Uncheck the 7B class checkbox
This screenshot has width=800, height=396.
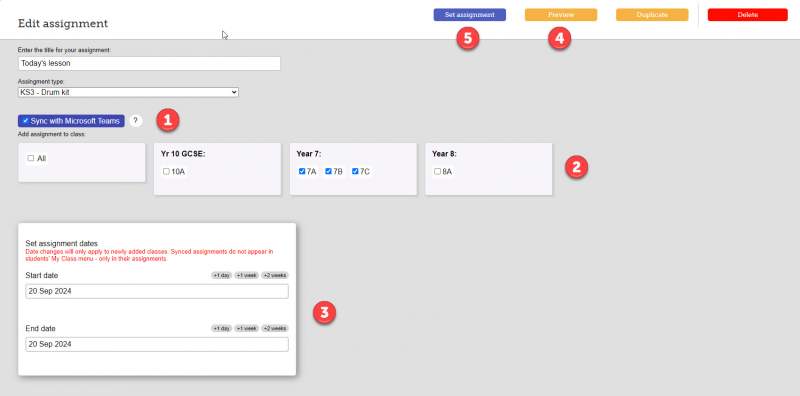[x=329, y=171]
